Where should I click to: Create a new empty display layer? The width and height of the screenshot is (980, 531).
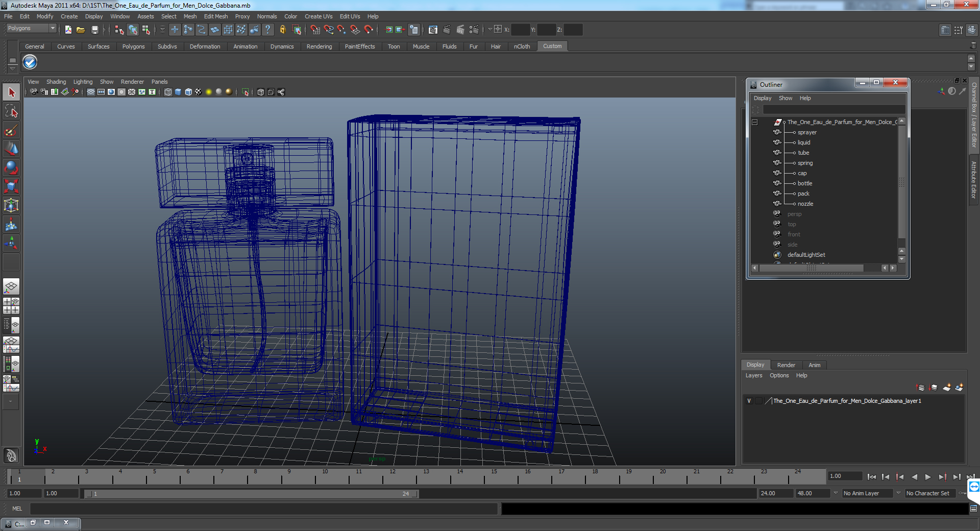tap(946, 388)
